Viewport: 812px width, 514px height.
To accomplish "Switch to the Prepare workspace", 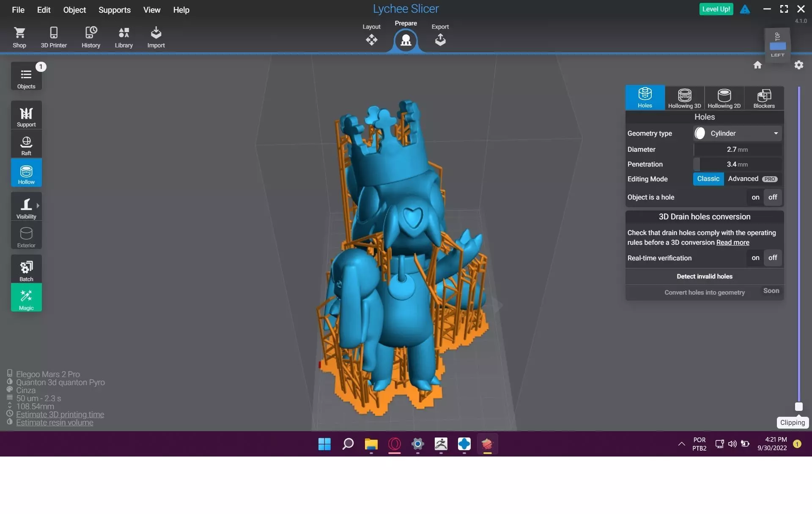I will (x=406, y=36).
